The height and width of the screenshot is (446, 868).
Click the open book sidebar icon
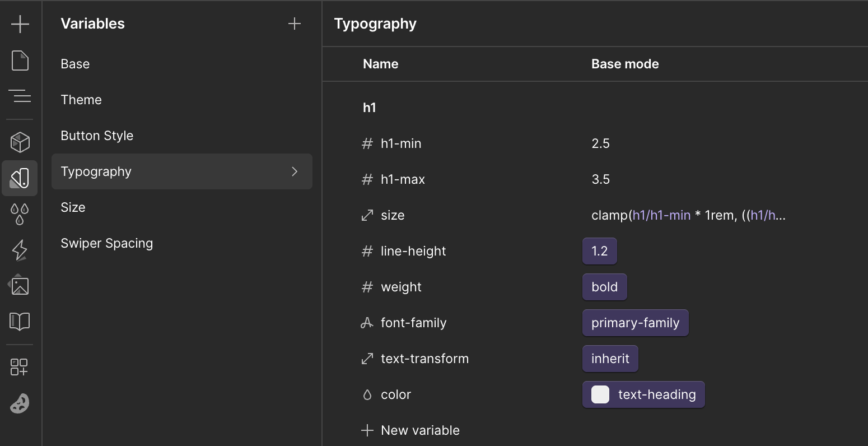point(20,322)
